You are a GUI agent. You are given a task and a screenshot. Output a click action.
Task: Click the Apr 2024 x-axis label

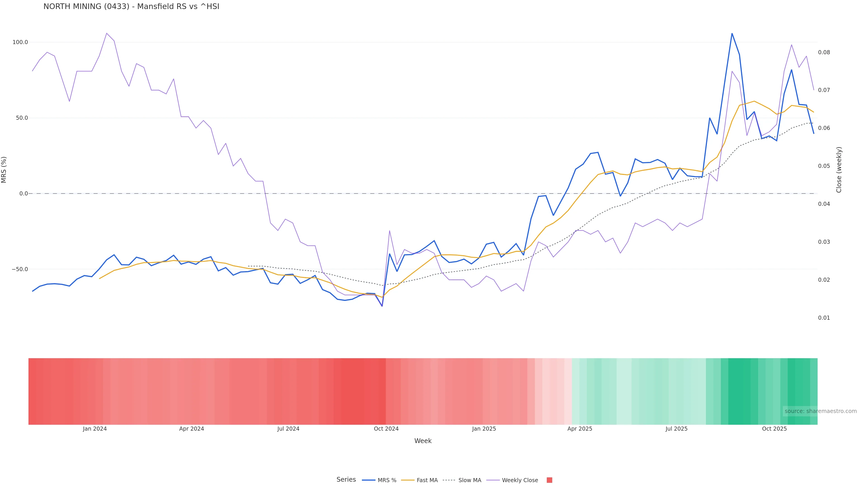point(191,429)
